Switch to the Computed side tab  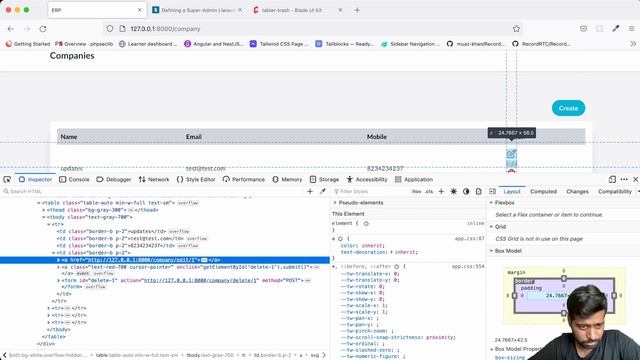pyautogui.click(x=543, y=191)
